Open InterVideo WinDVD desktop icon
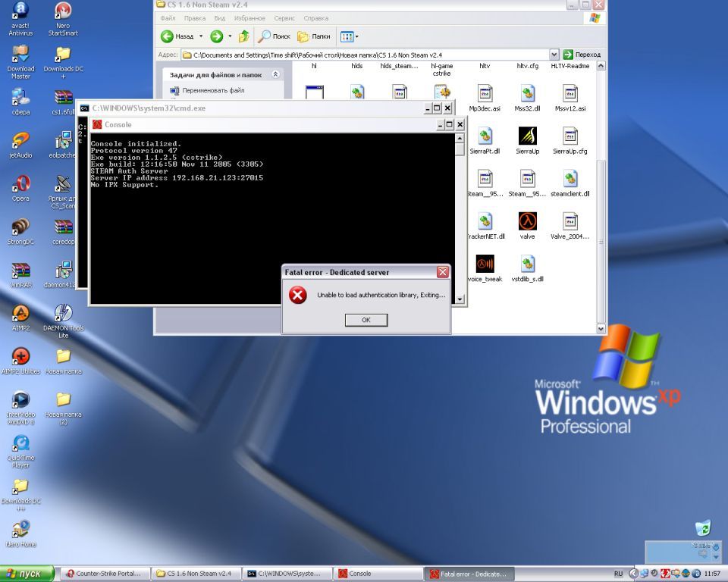Viewport: 728px width, 582px height. pyautogui.click(x=20, y=408)
